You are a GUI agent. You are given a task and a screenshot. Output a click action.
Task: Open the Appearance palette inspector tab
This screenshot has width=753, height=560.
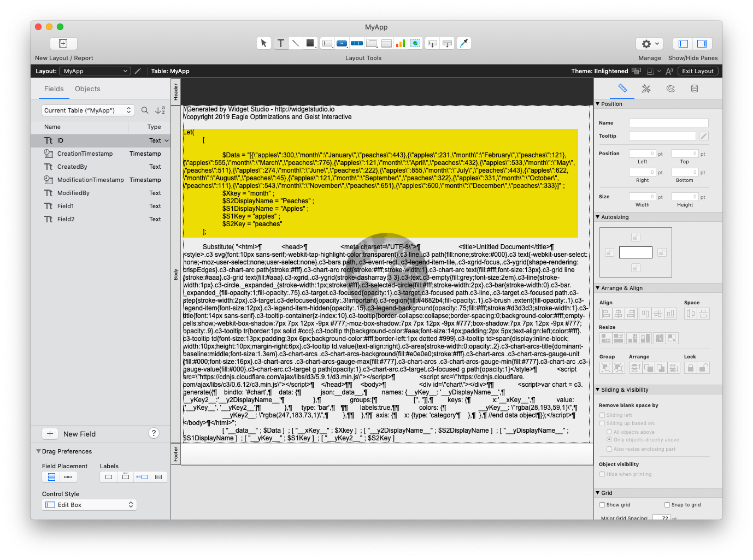point(670,89)
